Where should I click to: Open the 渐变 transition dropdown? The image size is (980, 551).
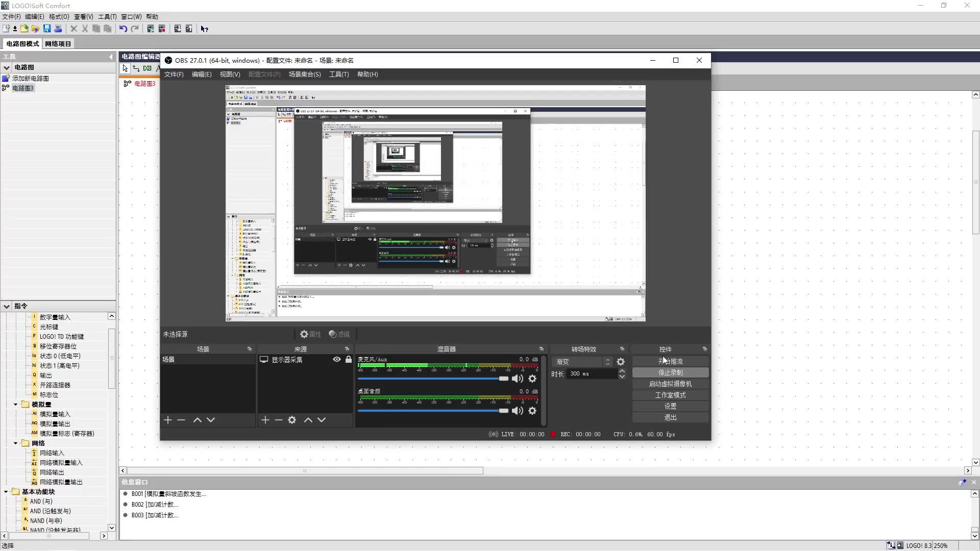tap(582, 362)
